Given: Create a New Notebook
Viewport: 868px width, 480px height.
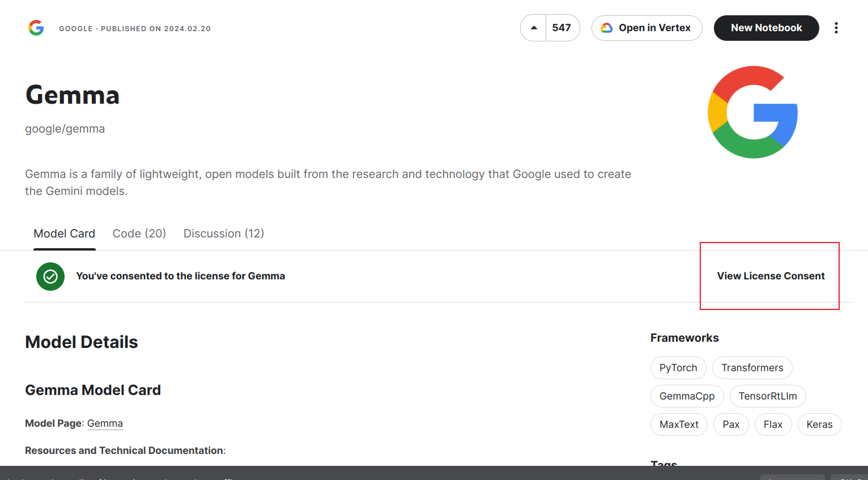Looking at the screenshot, I should click(767, 28).
